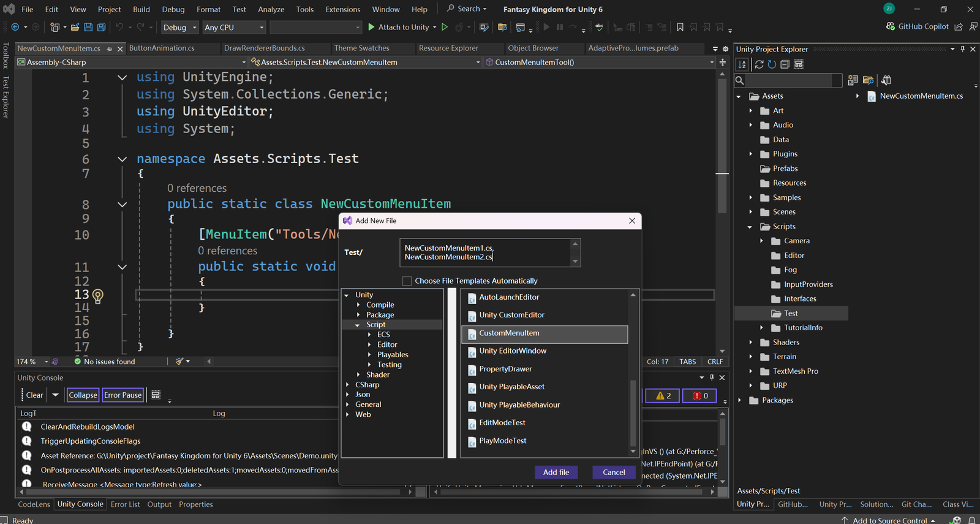Expand the CSharp template category
The width and height of the screenshot is (980, 524).
[347, 385]
